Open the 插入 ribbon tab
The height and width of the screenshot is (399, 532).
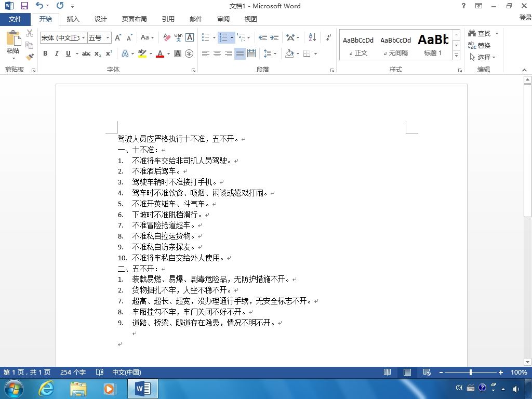[x=73, y=19]
